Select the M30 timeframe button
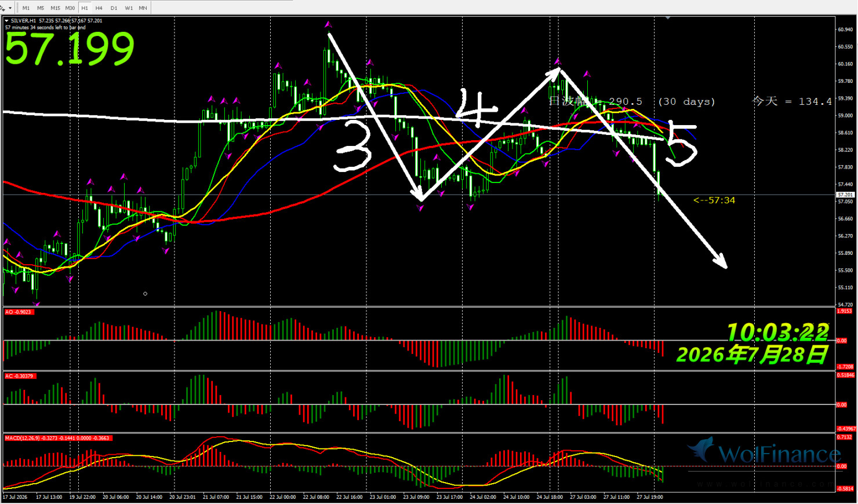The width and height of the screenshot is (858, 504). [x=70, y=8]
